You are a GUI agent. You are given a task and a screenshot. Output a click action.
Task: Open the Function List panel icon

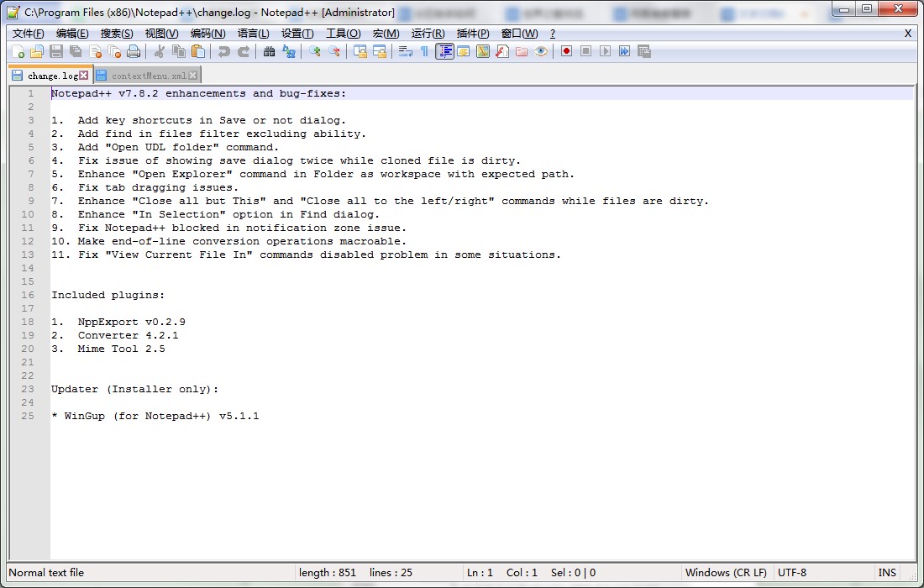point(501,51)
